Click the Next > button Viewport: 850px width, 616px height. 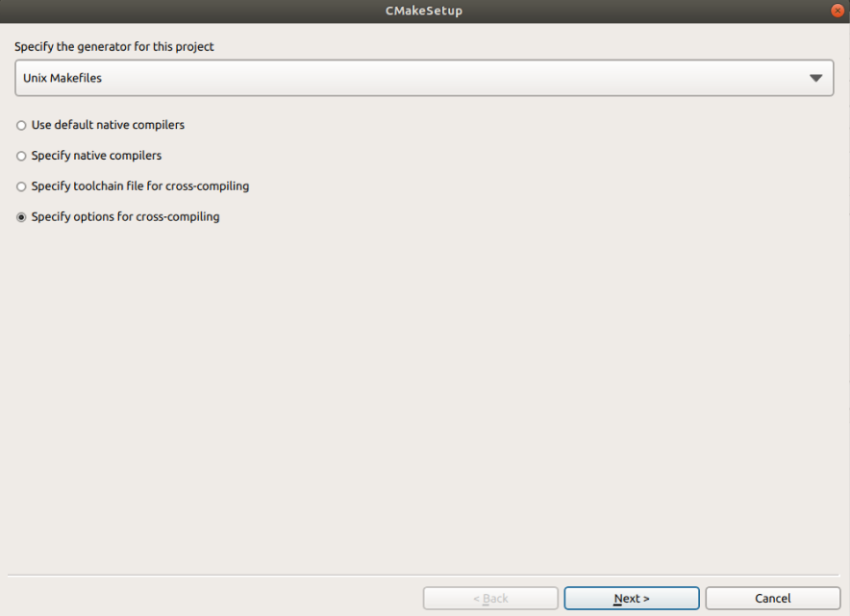pyautogui.click(x=632, y=598)
